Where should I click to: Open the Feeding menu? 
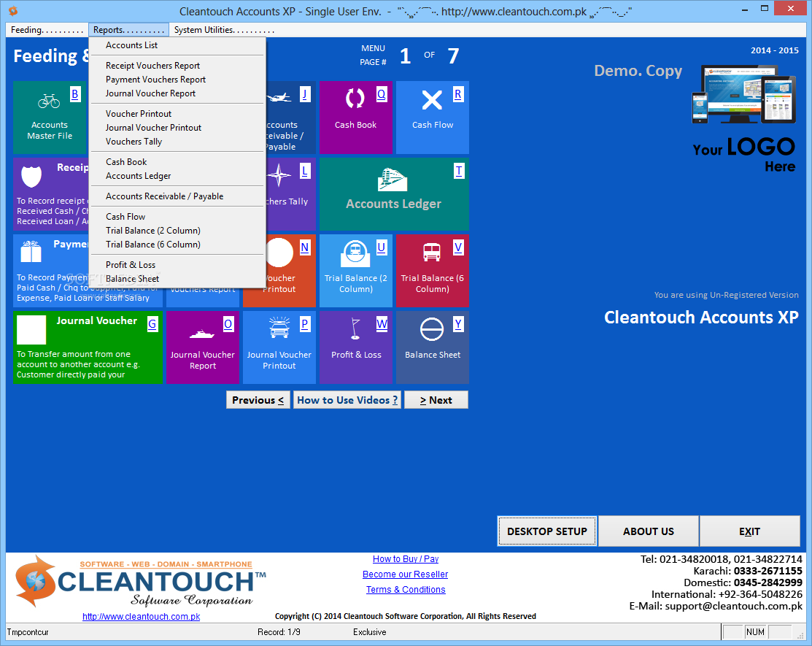47,30
